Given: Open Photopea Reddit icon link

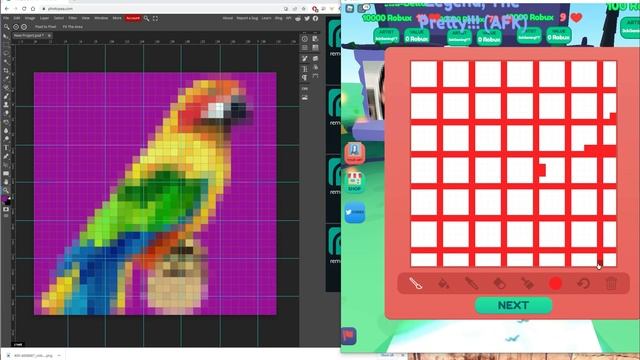Looking at the screenshot, I should 298,18.
